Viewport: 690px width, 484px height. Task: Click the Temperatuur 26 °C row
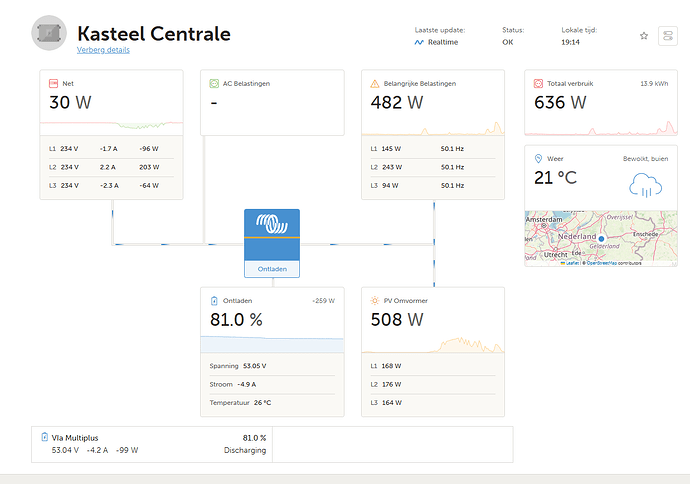tap(272, 403)
